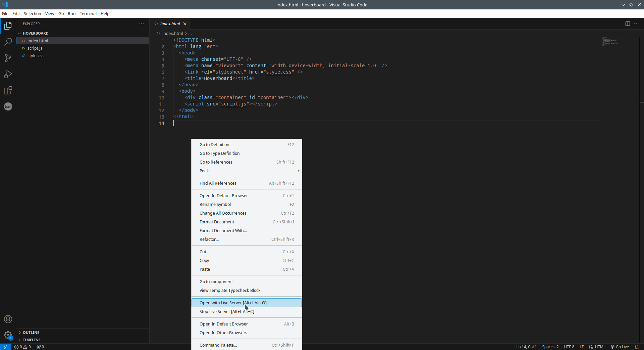
Task: Open script.js in the explorer
Action: tap(35, 48)
